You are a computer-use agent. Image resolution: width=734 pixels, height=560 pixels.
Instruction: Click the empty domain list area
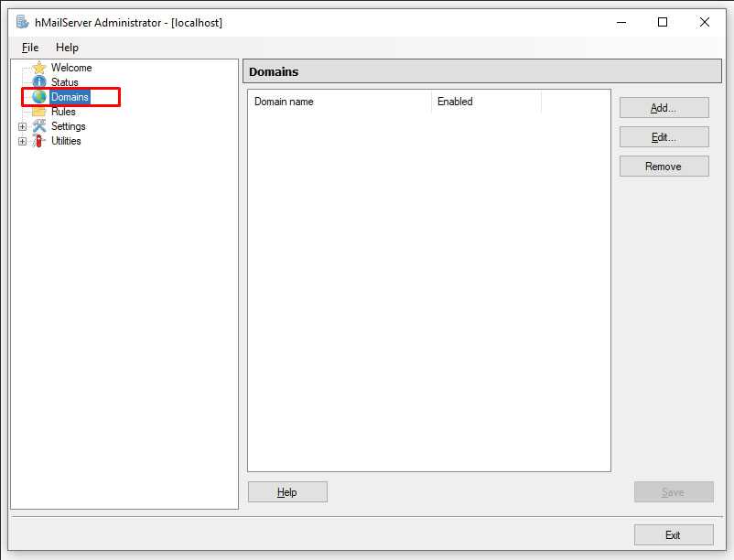[428, 293]
